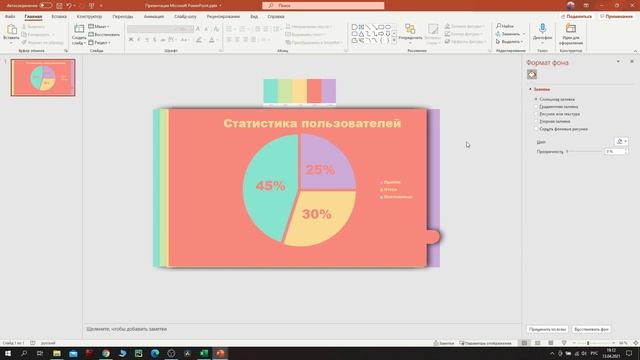Expand the shapes gallery more arrow
640x360 pixels.
394,40
